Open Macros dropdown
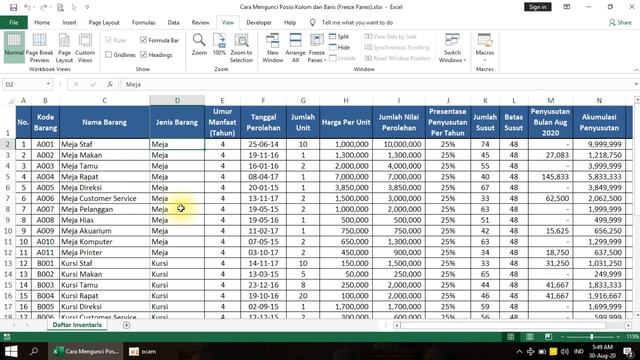 [484, 48]
